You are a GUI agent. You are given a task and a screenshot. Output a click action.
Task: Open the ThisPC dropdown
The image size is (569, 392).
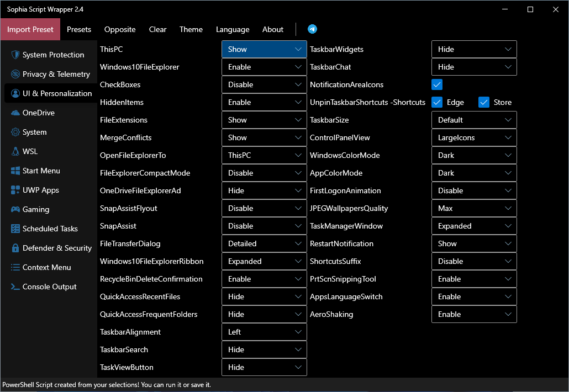264,49
